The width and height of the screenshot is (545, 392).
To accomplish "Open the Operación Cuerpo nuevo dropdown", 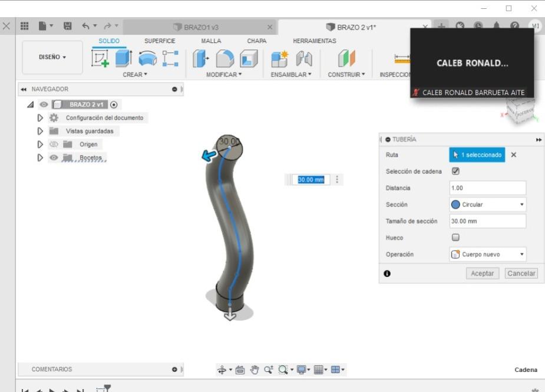I will point(488,254).
